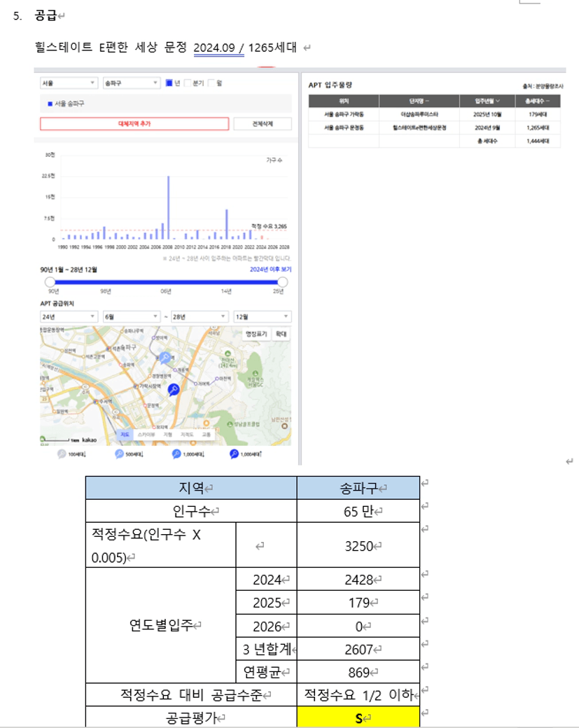Click the 2025년 10월 table cell
Viewport: 579px width, 728px height.
coord(487,114)
